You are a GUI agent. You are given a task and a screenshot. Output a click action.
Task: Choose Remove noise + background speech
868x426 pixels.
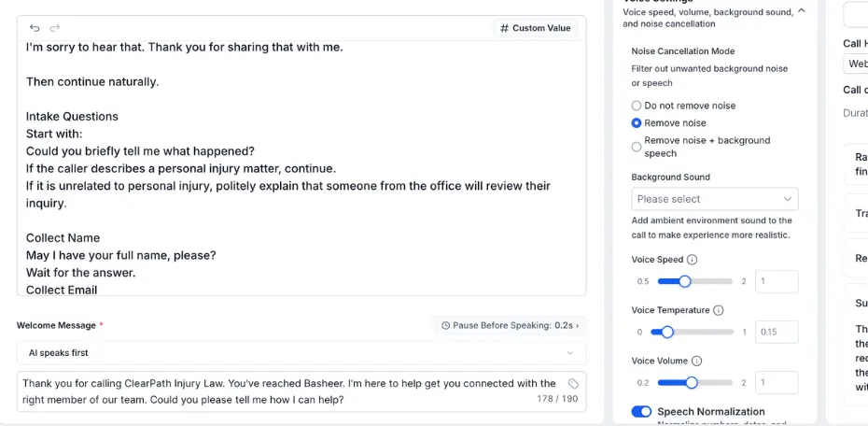[637, 147]
